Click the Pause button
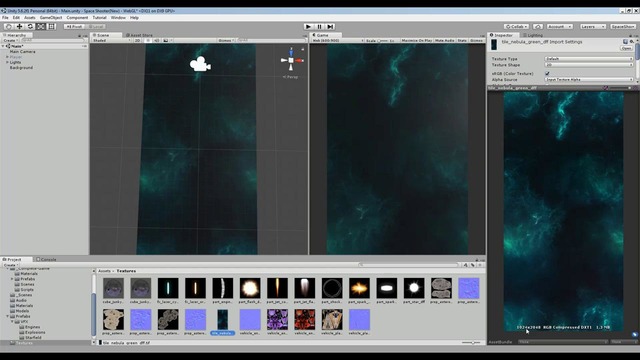640x360 pixels. pyautogui.click(x=320, y=27)
